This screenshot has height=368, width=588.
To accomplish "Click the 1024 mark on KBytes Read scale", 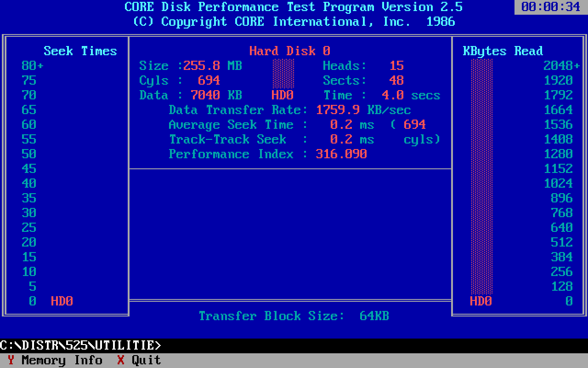I will click(x=558, y=184).
